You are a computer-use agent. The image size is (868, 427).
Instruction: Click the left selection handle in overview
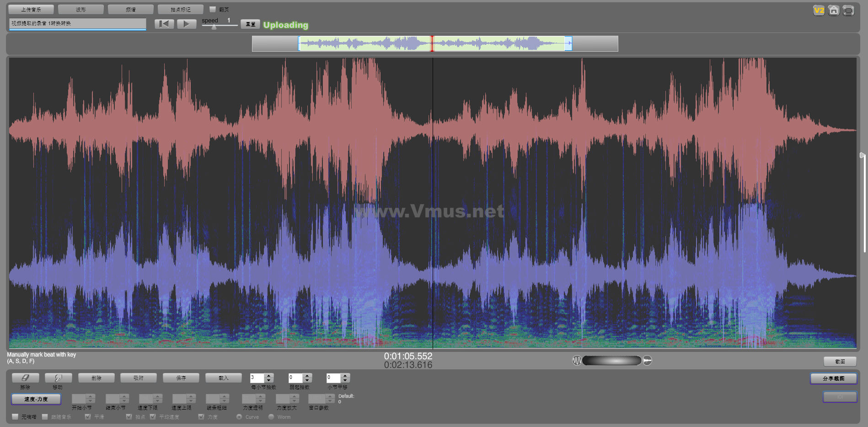click(299, 43)
